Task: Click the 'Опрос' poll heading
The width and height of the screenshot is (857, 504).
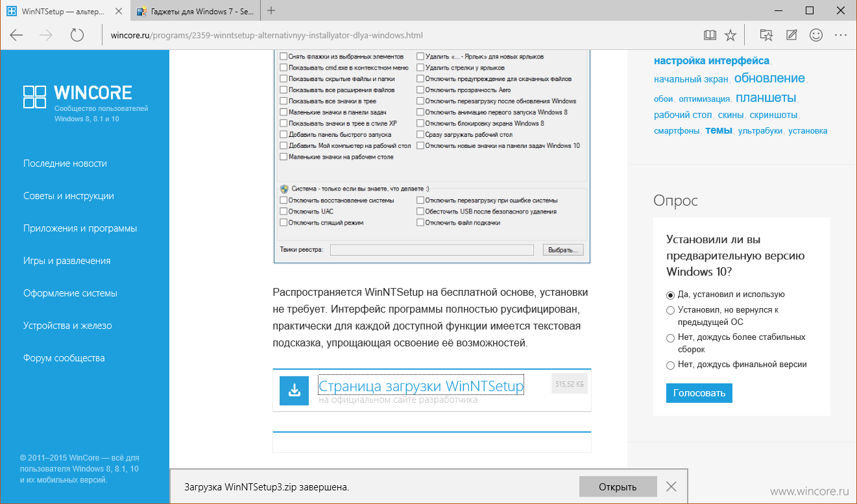Action: point(675,200)
